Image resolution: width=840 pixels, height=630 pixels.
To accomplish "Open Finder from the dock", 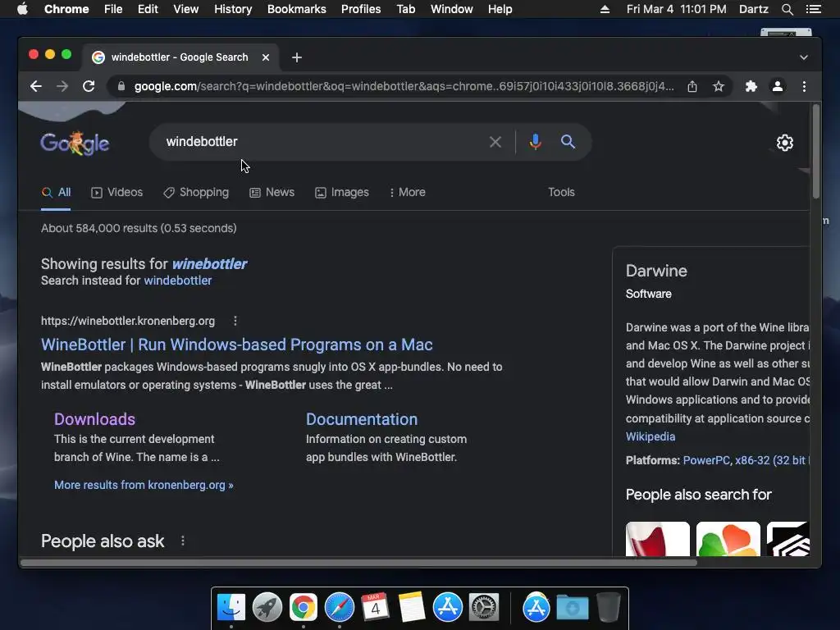I will click(231, 608).
